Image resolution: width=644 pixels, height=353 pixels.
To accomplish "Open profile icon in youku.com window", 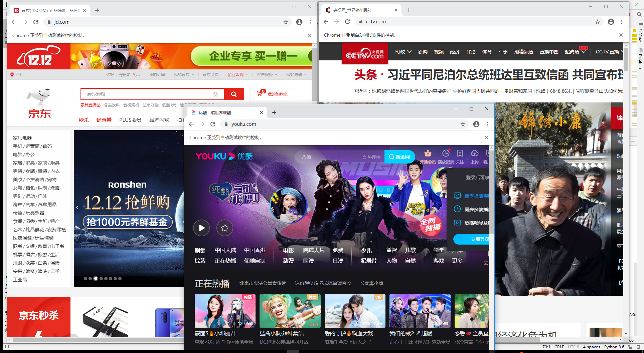I will point(476,124).
